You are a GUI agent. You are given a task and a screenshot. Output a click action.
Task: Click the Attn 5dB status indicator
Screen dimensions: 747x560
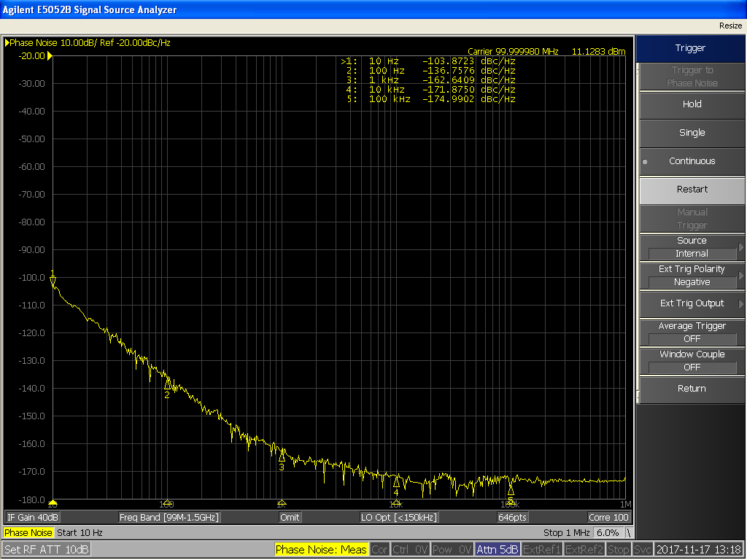(x=497, y=549)
